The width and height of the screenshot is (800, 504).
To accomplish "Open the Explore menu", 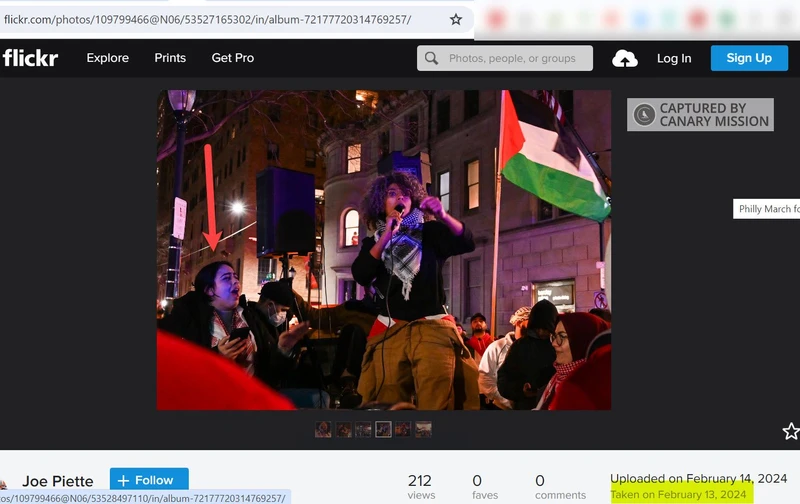I will tap(107, 58).
